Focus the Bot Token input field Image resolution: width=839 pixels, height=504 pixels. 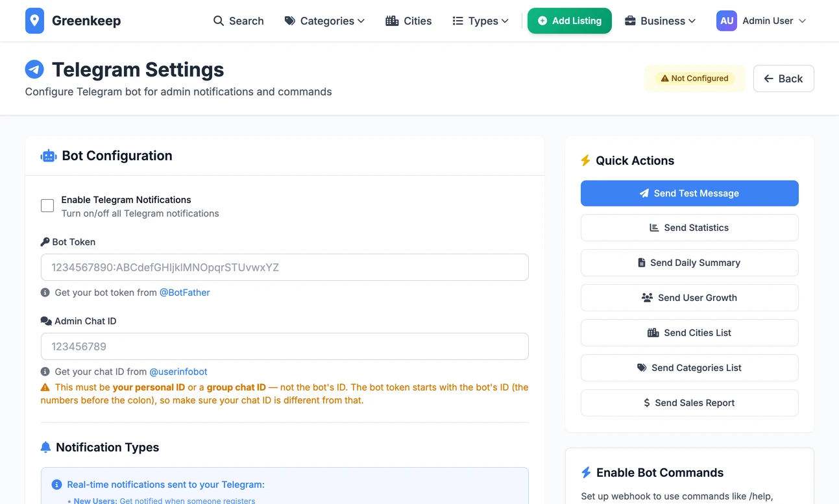(285, 267)
